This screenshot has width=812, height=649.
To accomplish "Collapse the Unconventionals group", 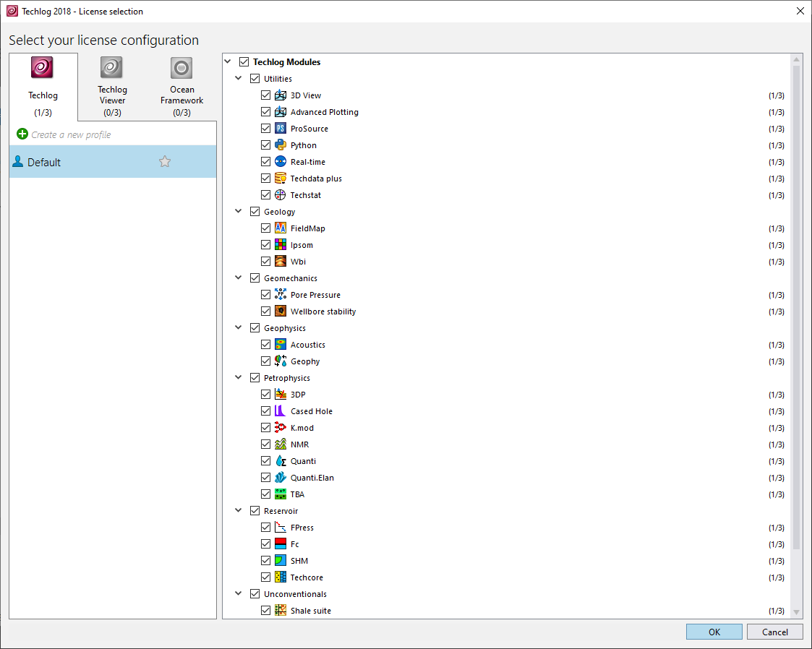I will click(x=238, y=593).
